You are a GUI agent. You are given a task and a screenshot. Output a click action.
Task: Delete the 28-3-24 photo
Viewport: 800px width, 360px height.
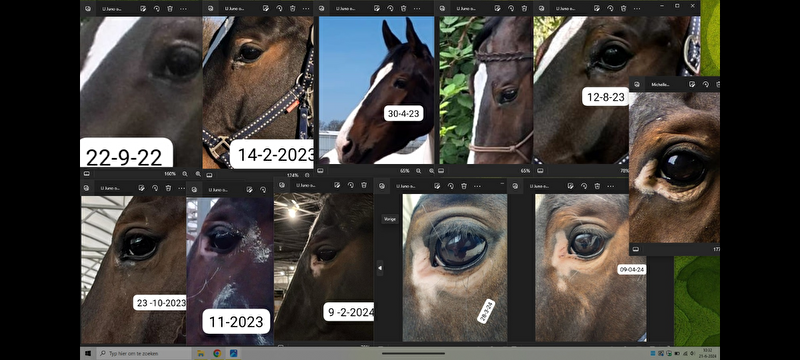point(464,186)
